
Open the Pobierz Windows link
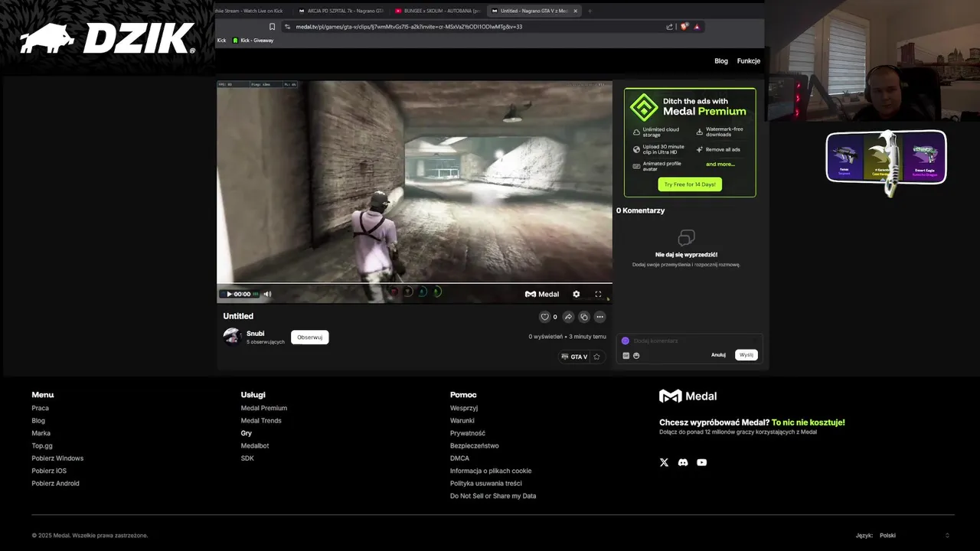point(57,458)
